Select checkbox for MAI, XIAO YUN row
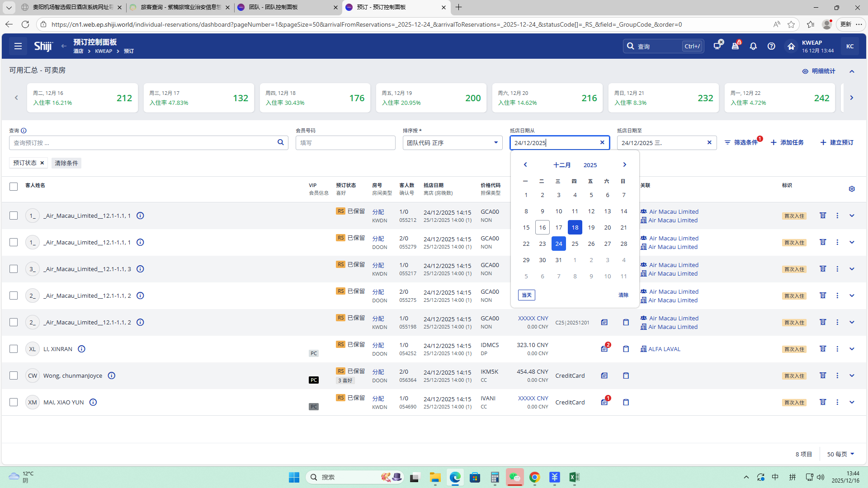 point(14,402)
